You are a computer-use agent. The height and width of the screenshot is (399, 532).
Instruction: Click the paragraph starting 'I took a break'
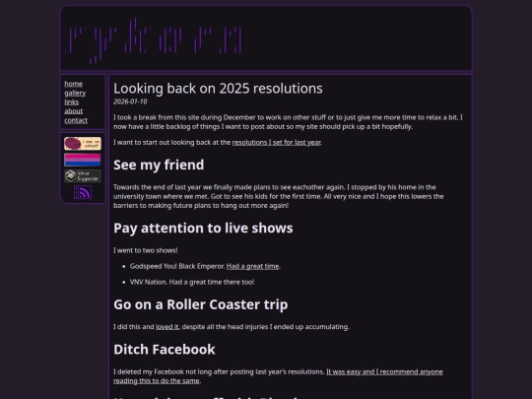(288, 122)
